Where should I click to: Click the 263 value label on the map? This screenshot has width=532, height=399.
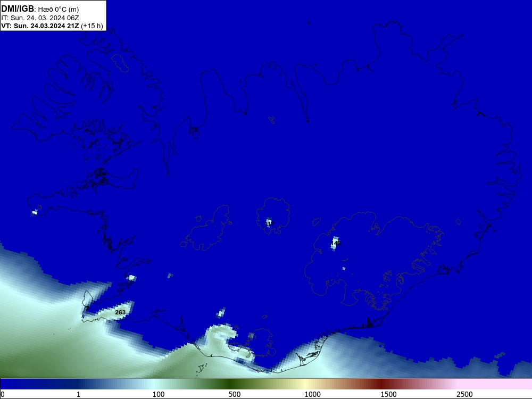pyautogui.click(x=120, y=312)
